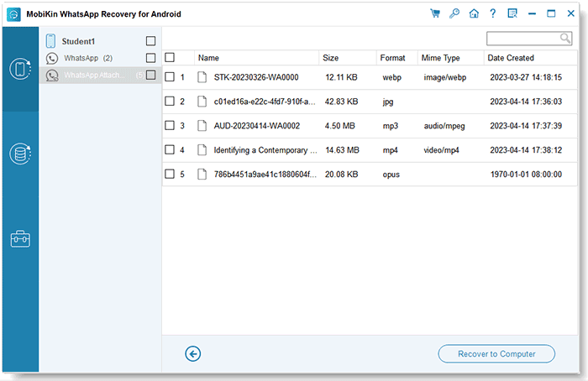Click the 14.63 MB size cell
The image size is (588, 381).
click(x=342, y=150)
